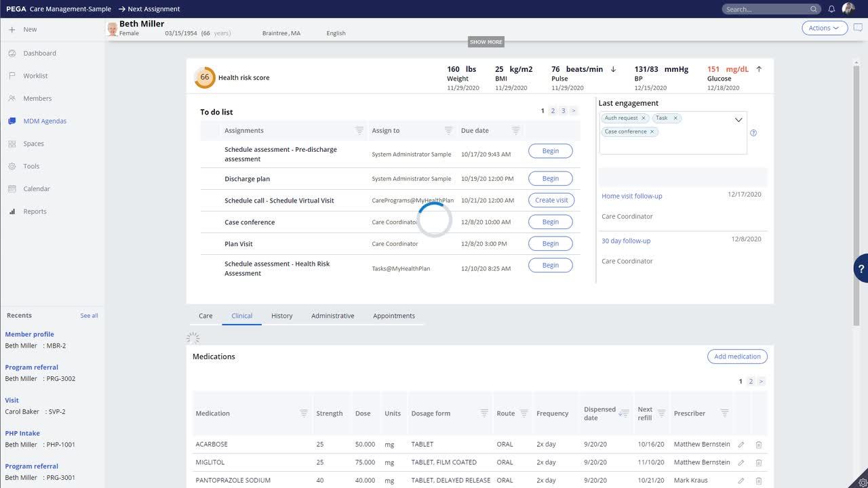
Task: Go to MDM Agendas in sidebar
Action: coord(45,121)
